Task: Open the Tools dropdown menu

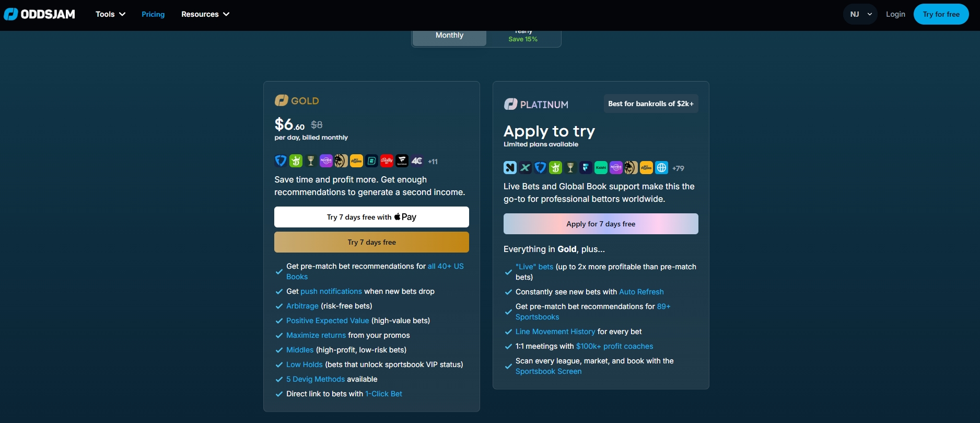Action: point(110,14)
